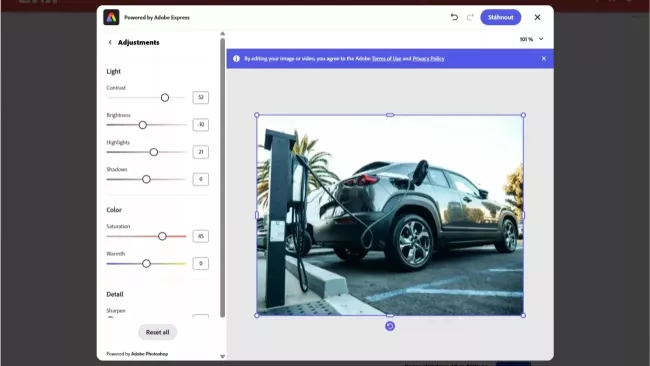
Task: Click the top-right image resize handle
Action: click(523, 115)
